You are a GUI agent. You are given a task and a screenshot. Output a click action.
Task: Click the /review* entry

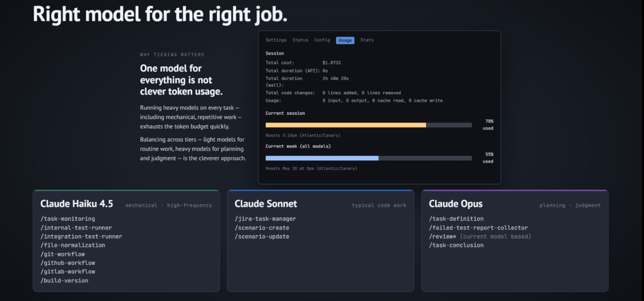[480, 237]
